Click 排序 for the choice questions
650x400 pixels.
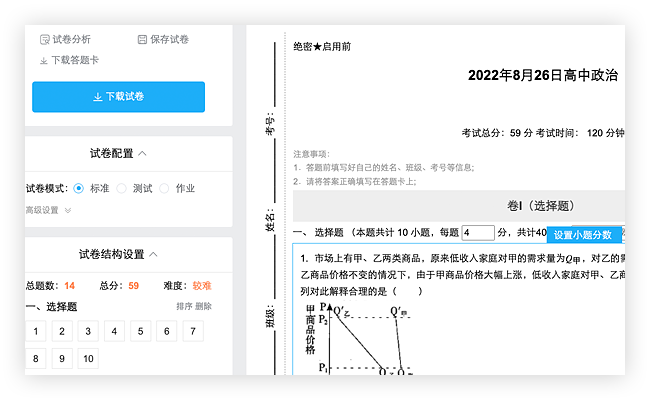[x=184, y=306]
